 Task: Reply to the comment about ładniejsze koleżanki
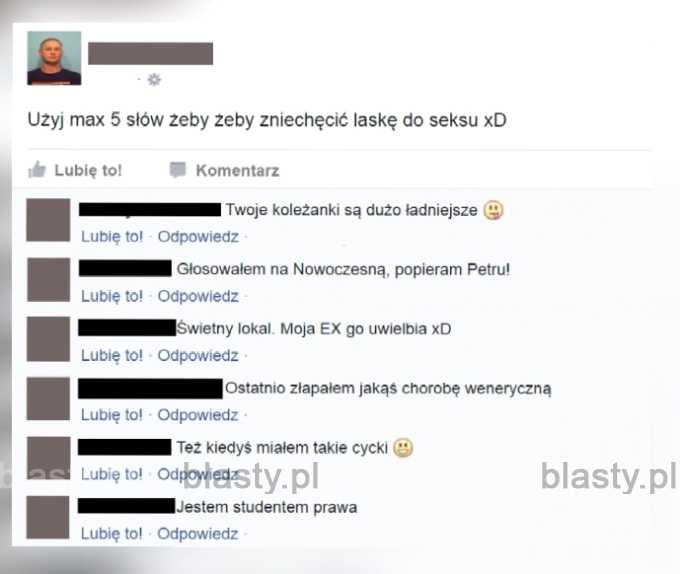[x=198, y=237]
